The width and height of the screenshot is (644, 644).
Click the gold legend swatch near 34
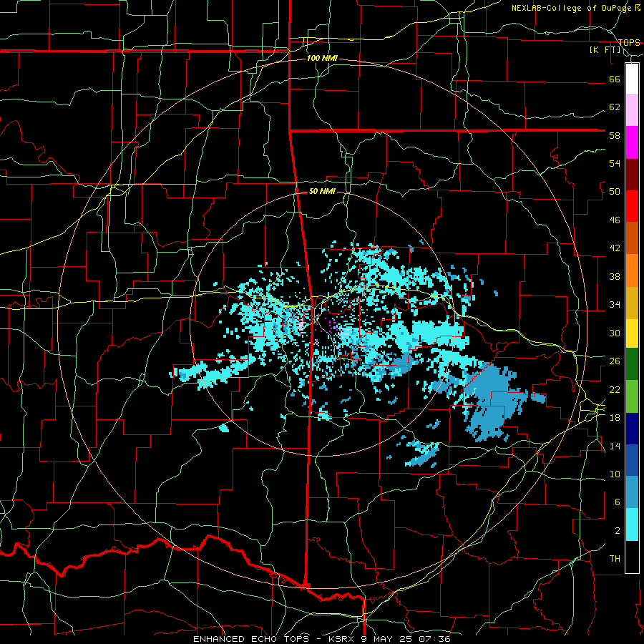coord(632,303)
